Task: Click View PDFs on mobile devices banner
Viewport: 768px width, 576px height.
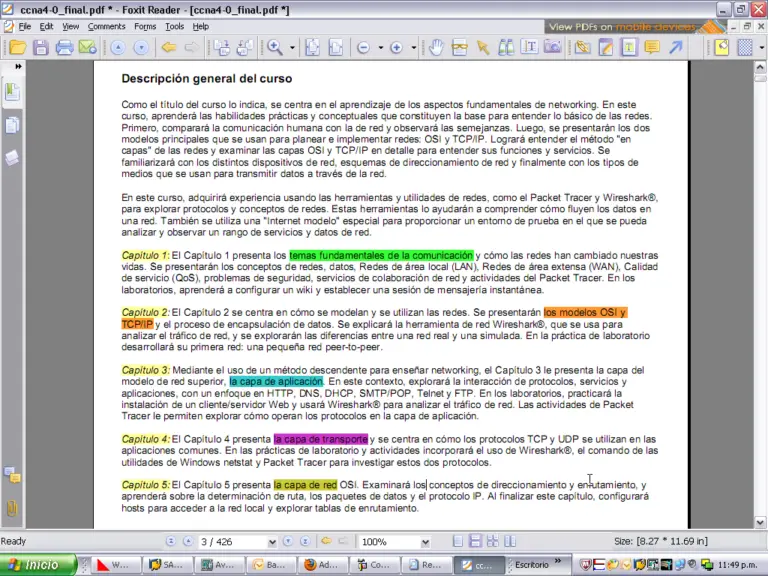Action: pyautogui.click(x=635, y=27)
